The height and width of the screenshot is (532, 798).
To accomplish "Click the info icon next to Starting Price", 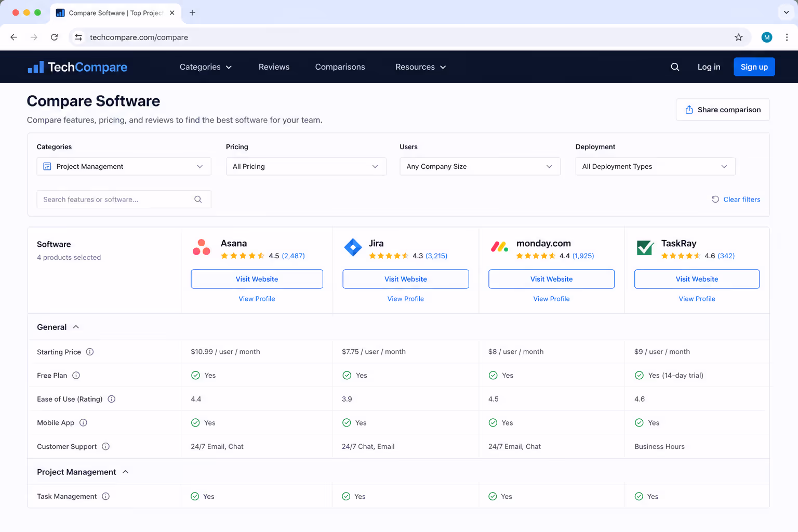I will [90, 352].
